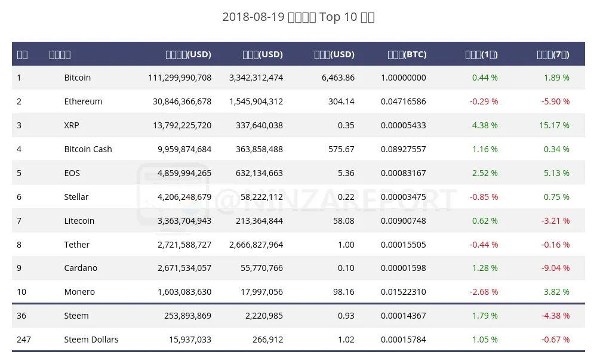This screenshot has height=364, width=597.
Task: Click the price (USD) column header
Action: click(334, 54)
